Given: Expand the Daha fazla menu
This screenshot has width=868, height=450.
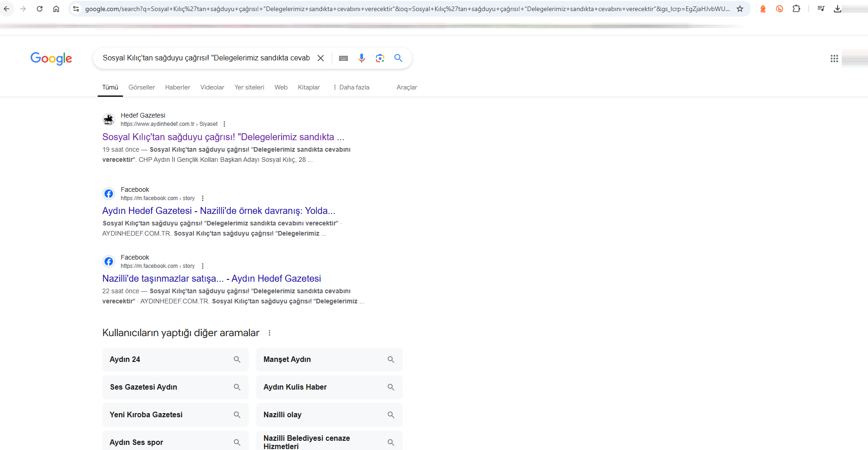Looking at the screenshot, I should [x=351, y=87].
